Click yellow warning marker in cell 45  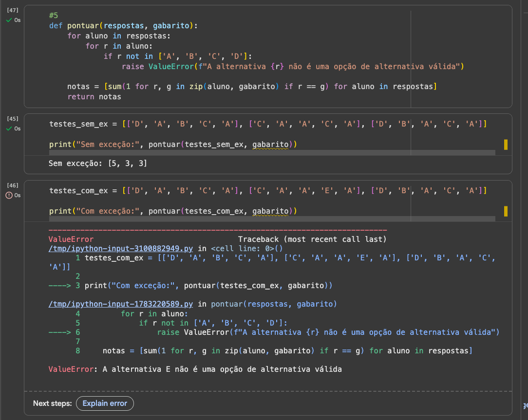(x=506, y=145)
